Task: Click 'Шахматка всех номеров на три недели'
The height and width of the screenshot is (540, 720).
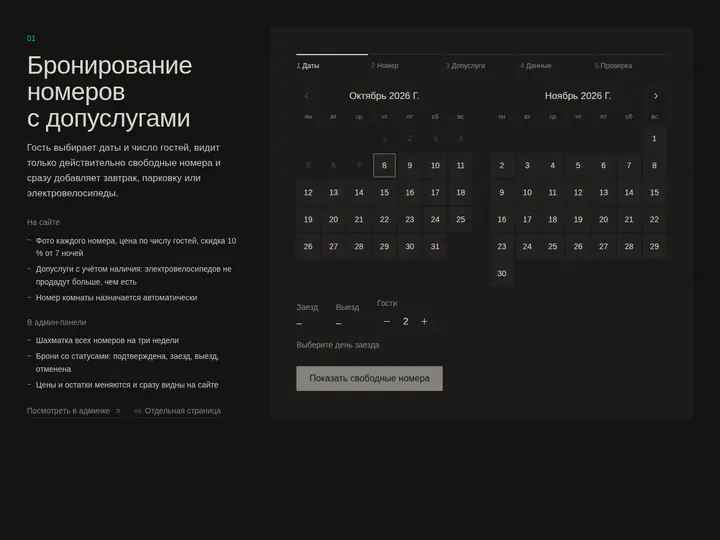Action: [x=107, y=340]
